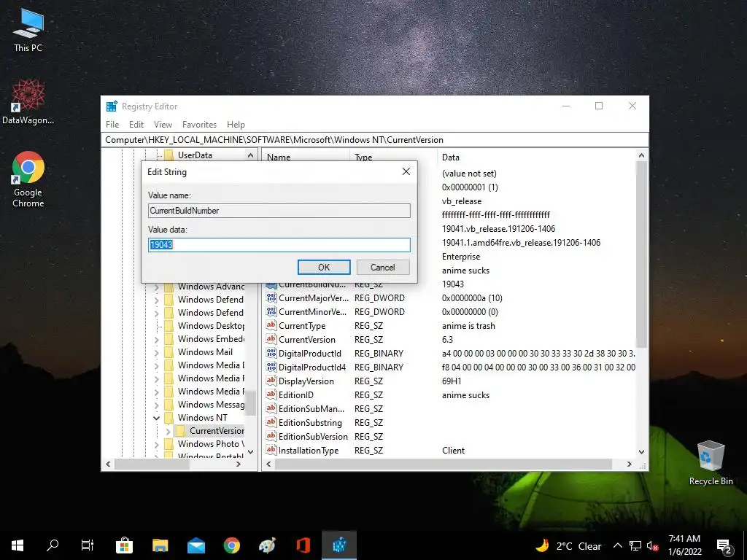The width and height of the screenshot is (747, 560).
Task: Click EditionSubstring string icon
Action: (x=271, y=422)
